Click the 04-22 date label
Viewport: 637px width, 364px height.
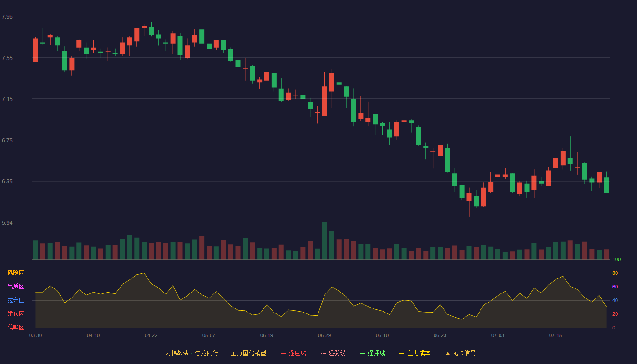coord(151,335)
